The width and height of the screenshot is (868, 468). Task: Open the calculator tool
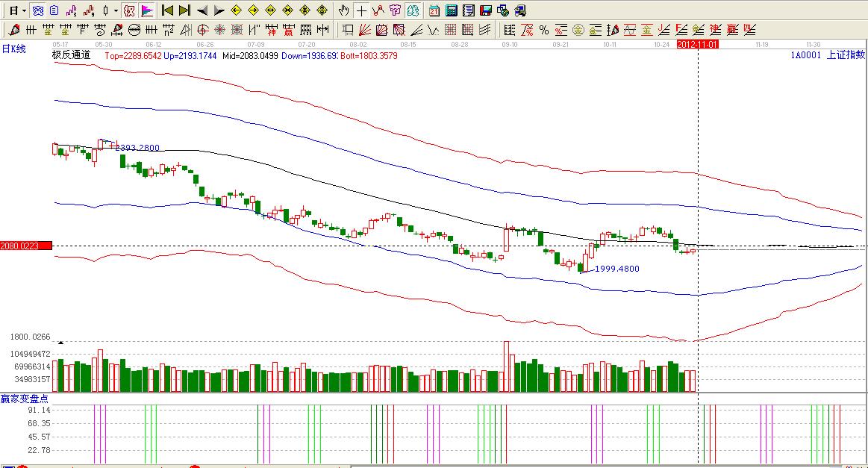pyautogui.click(x=452, y=10)
